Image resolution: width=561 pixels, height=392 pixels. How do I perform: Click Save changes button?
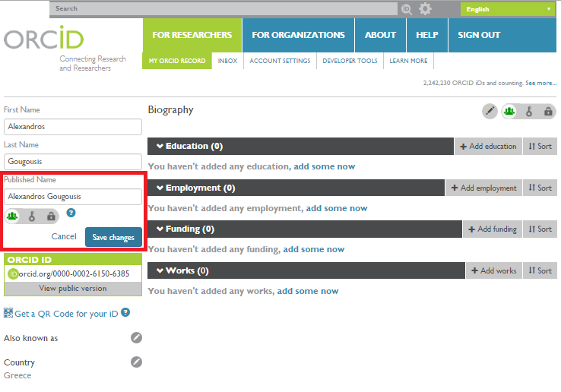(113, 237)
